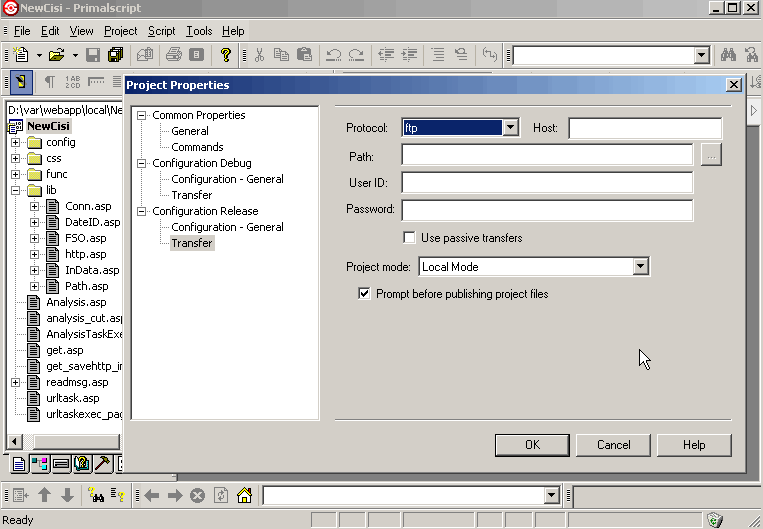Screen dimensions: 763x529
Task: Open the Project mode dropdown
Action: [x=640, y=266]
